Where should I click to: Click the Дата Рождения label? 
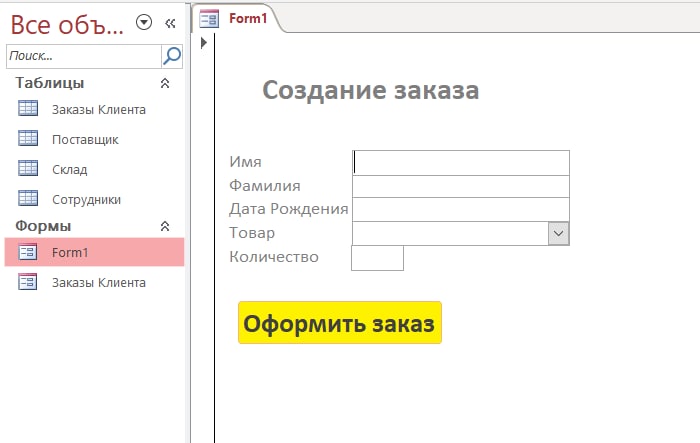(x=289, y=209)
